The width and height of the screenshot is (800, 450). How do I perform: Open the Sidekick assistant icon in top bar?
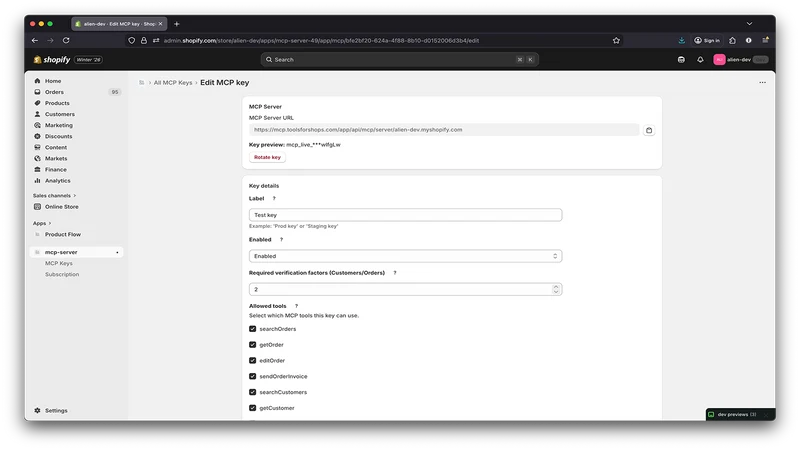pos(681,60)
